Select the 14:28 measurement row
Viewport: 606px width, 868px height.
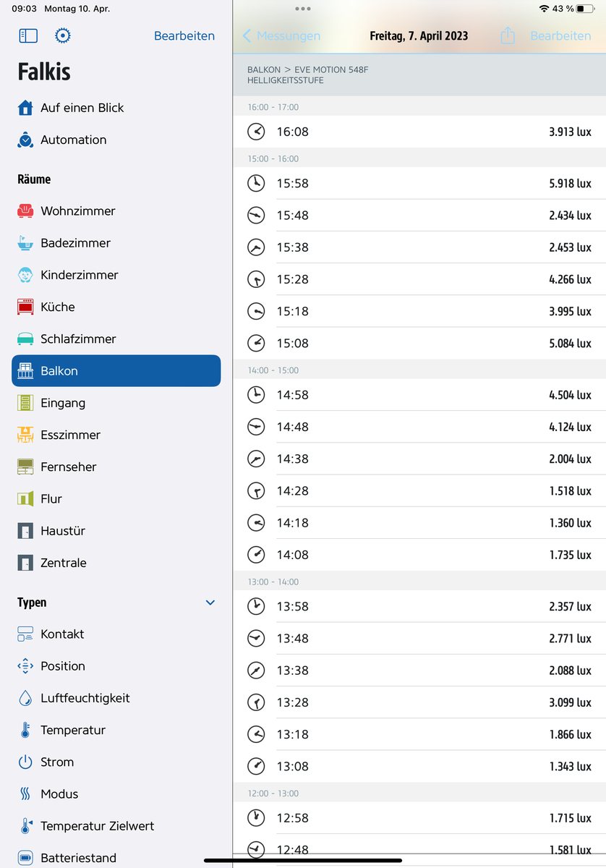[x=419, y=490]
